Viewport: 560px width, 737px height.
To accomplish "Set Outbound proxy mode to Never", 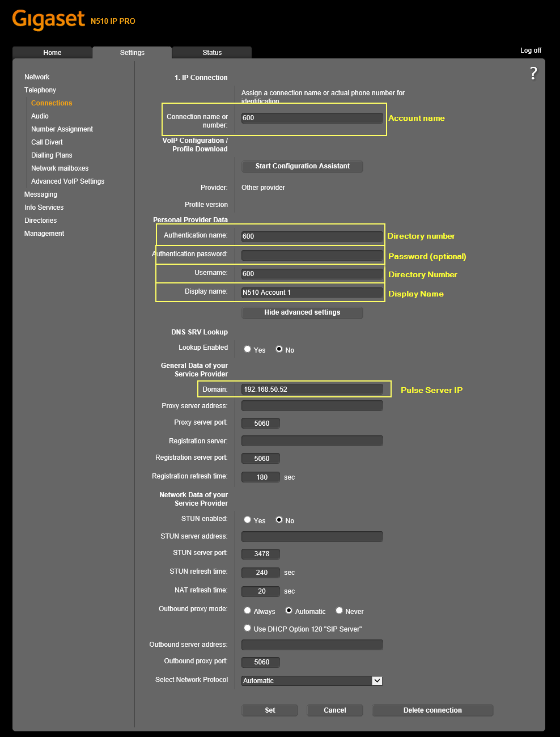I will click(339, 610).
